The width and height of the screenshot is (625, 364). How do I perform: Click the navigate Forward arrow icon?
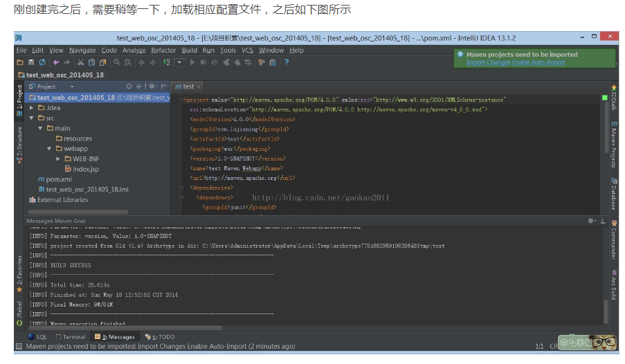point(153,62)
